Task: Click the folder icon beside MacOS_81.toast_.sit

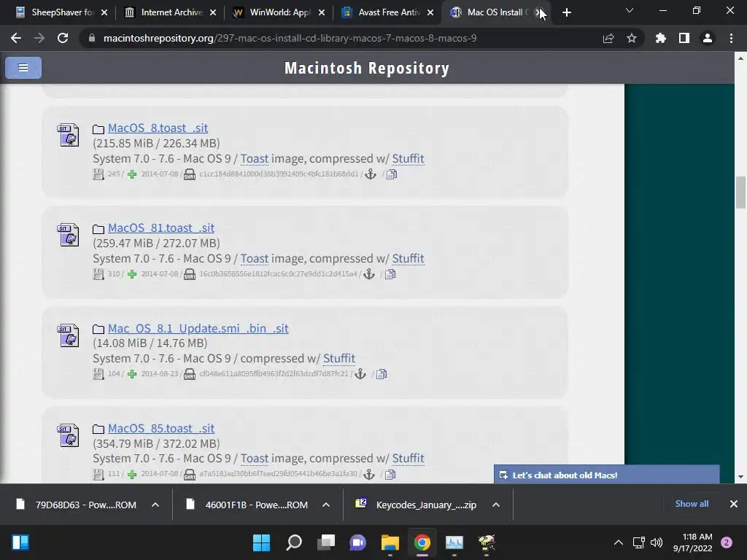Action: pyautogui.click(x=98, y=229)
